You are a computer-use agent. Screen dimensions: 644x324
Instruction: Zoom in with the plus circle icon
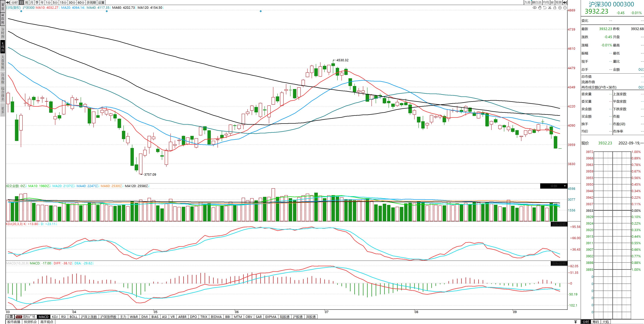click(560, 8)
